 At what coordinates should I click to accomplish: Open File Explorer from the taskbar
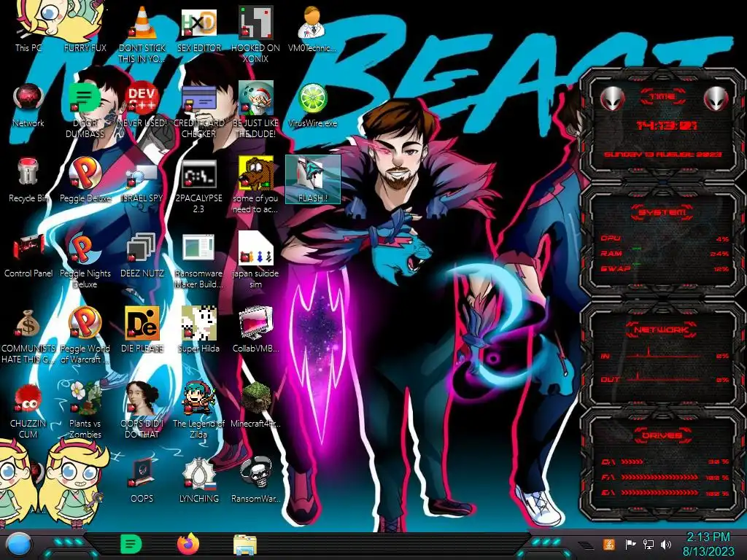tap(245, 544)
